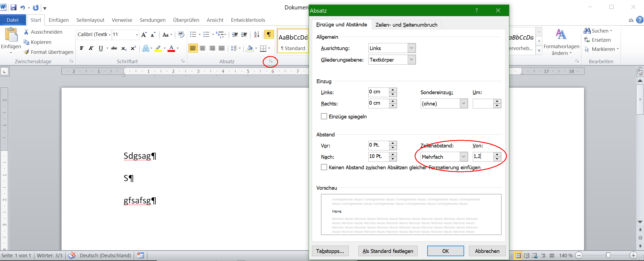Cut selection with Ausschneiden
The image size is (644, 261).
[x=43, y=32]
